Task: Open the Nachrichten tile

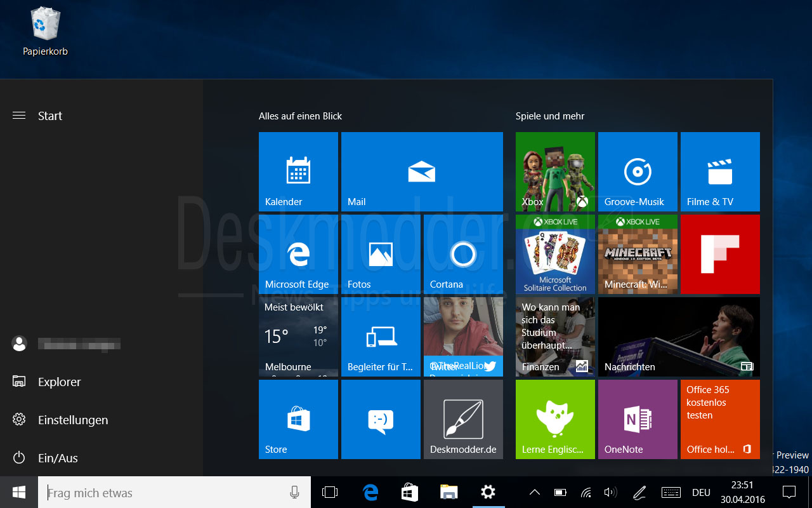Action: click(x=679, y=337)
